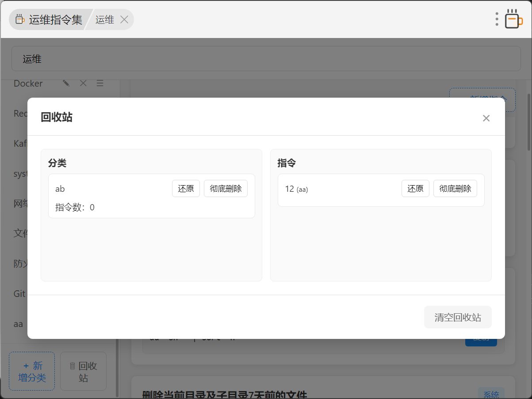Screen dimensions: 532x399
Task: Restore the ab category with 还原
Action: pos(186,189)
